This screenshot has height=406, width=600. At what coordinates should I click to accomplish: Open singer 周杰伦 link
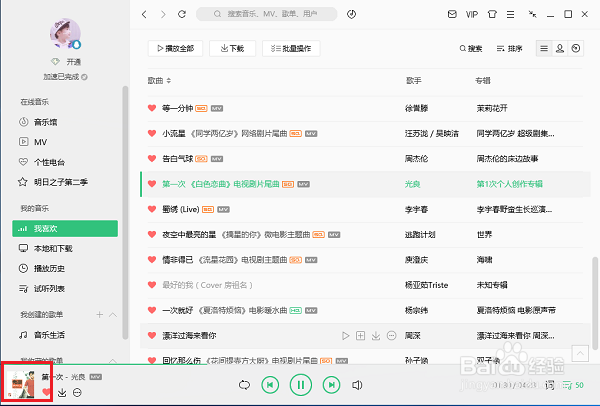click(x=416, y=159)
